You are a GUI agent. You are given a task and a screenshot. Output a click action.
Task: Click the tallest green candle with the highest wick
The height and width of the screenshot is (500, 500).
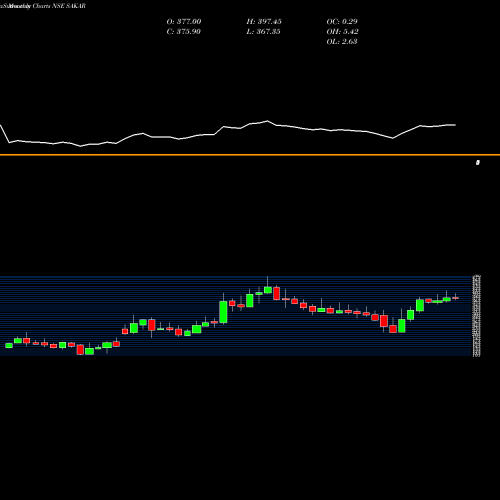coord(268,289)
